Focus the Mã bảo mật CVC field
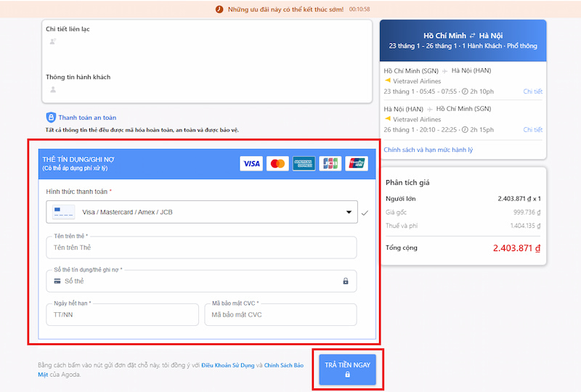 (x=280, y=314)
